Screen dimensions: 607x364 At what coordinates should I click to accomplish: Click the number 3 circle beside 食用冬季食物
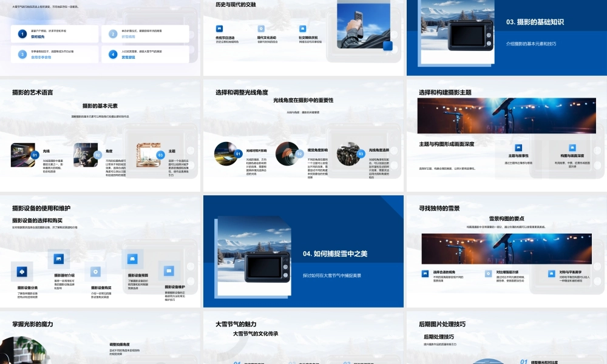[22, 54]
